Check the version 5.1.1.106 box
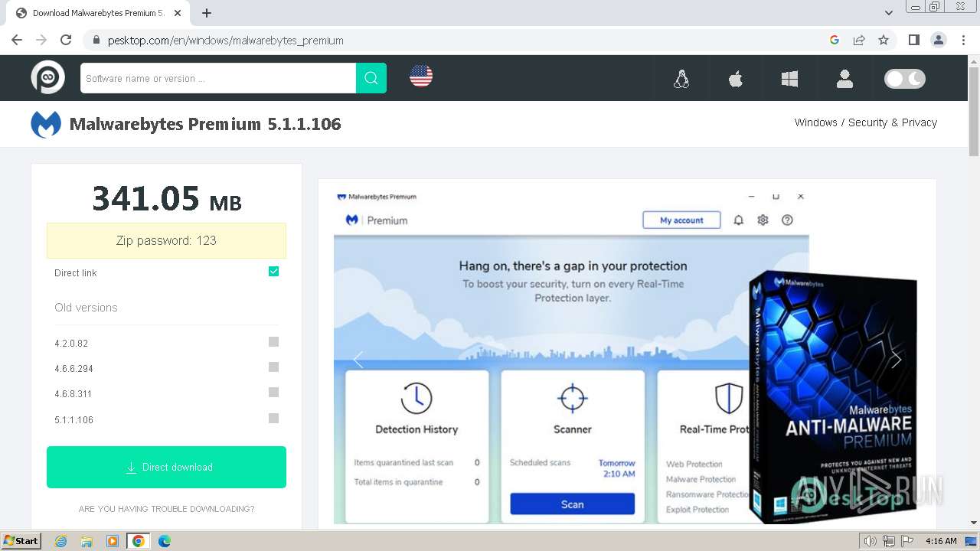The width and height of the screenshot is (980, 551). click(x=273, y=419)
